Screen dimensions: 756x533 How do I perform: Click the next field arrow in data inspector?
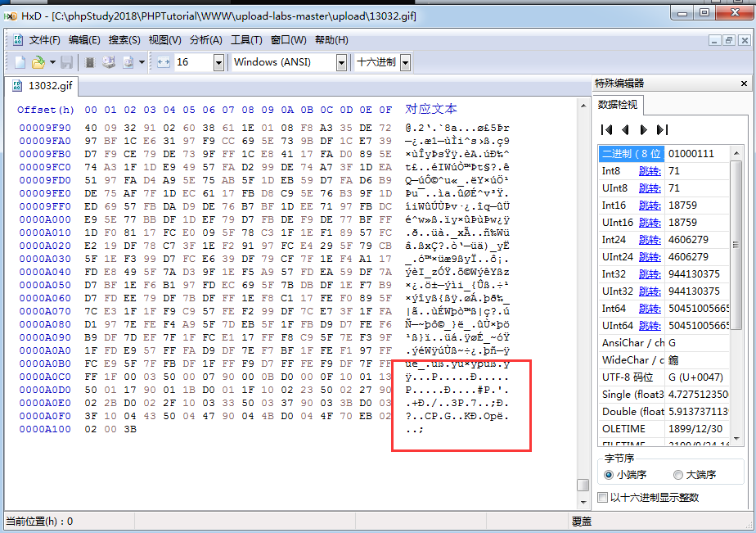tap(643, 129)
